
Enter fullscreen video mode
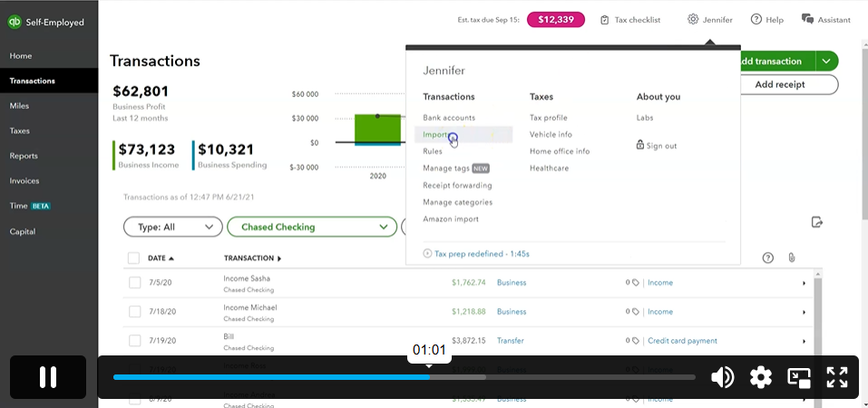click(837, 377)
